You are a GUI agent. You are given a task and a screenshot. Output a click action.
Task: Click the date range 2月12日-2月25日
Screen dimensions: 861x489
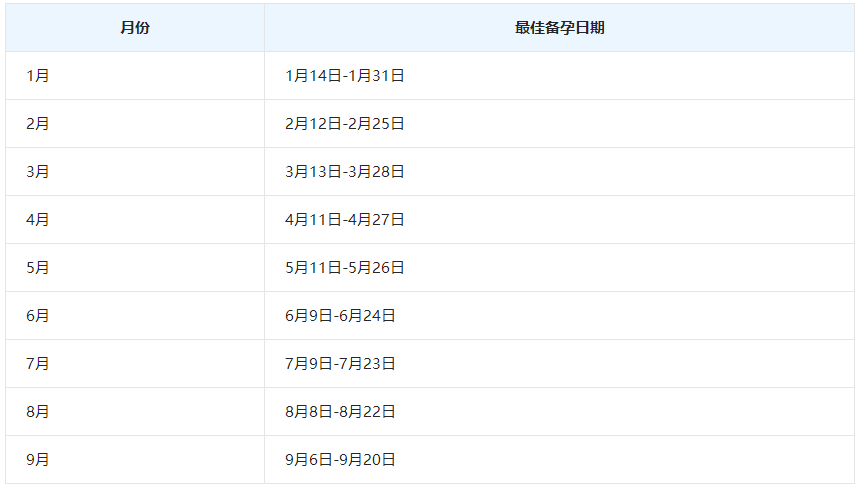click(344, 124)
